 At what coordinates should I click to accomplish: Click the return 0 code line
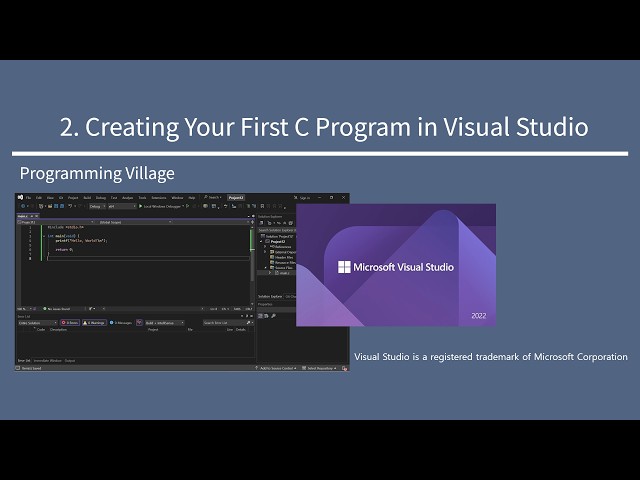(x=64, y=250)
